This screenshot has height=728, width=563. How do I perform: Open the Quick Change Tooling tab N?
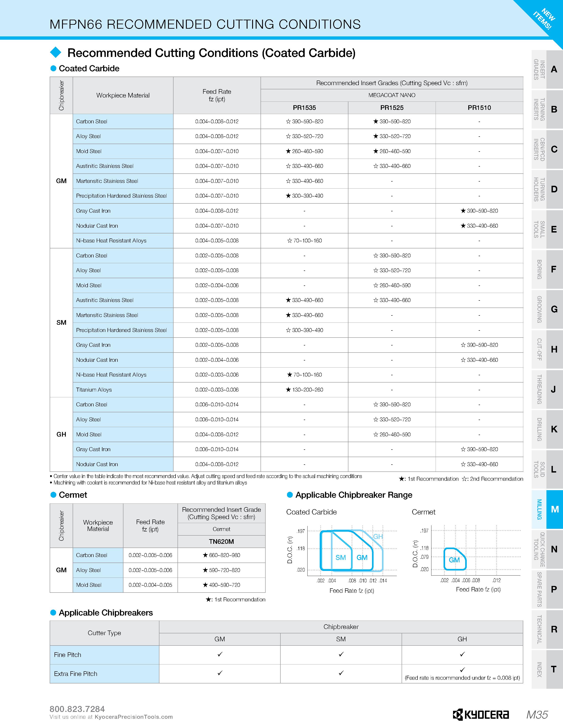click(547, 549)
